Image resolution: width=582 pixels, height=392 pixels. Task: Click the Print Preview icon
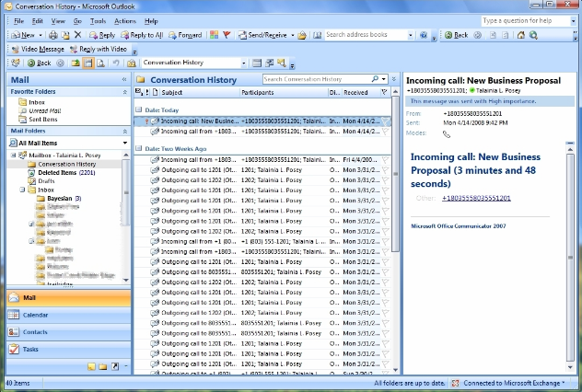coord(100,63)
